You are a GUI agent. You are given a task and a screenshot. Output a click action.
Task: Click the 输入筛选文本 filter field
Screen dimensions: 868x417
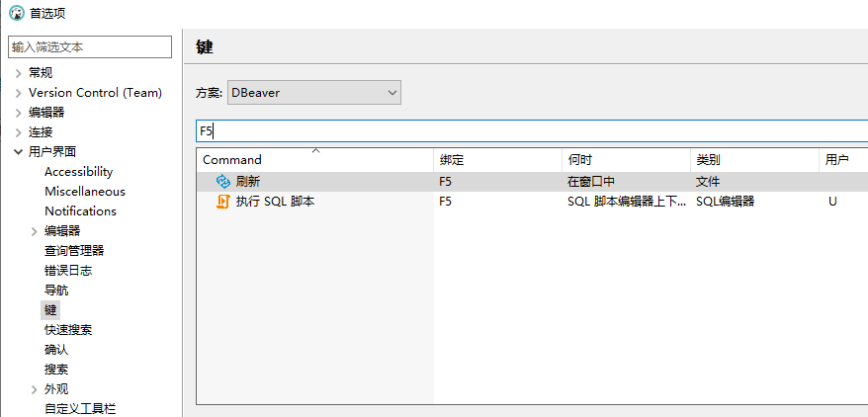(x=90, y=47)
